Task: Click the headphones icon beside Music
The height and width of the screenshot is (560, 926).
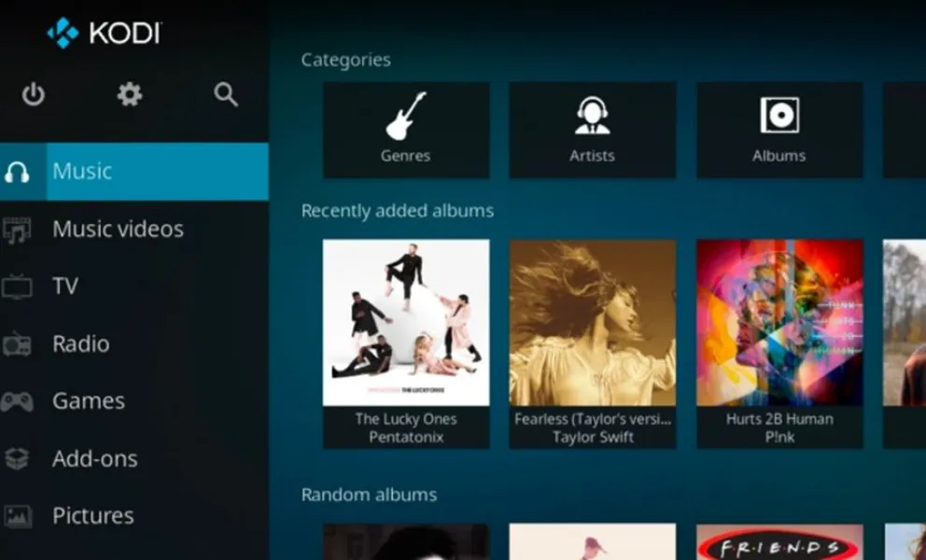Action: pyautogui.click(x=17, y=172)
